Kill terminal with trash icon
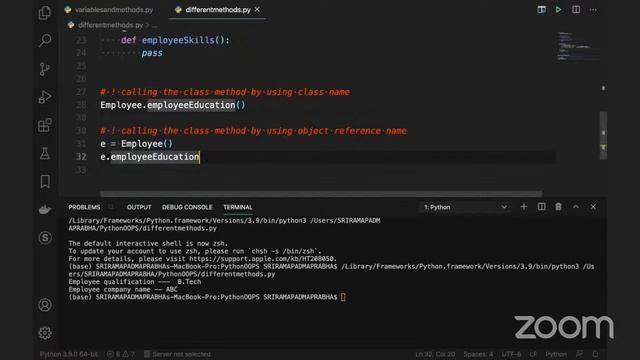 tap(558, 207)
